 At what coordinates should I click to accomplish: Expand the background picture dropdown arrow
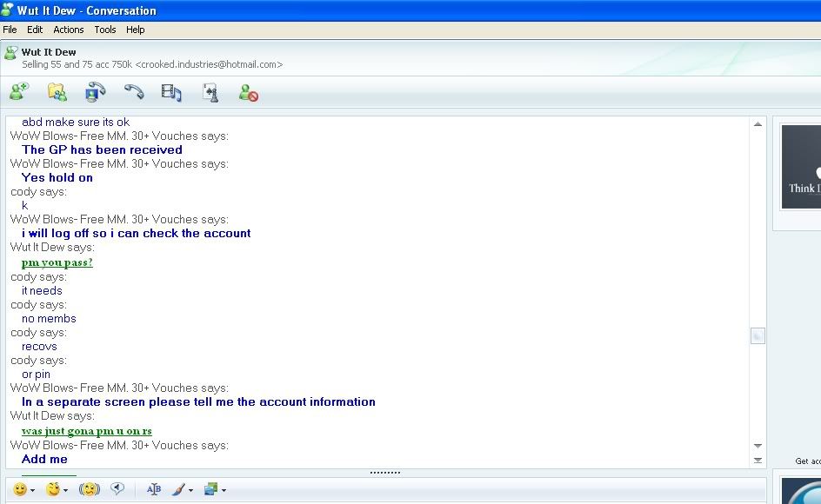point(224,490)
